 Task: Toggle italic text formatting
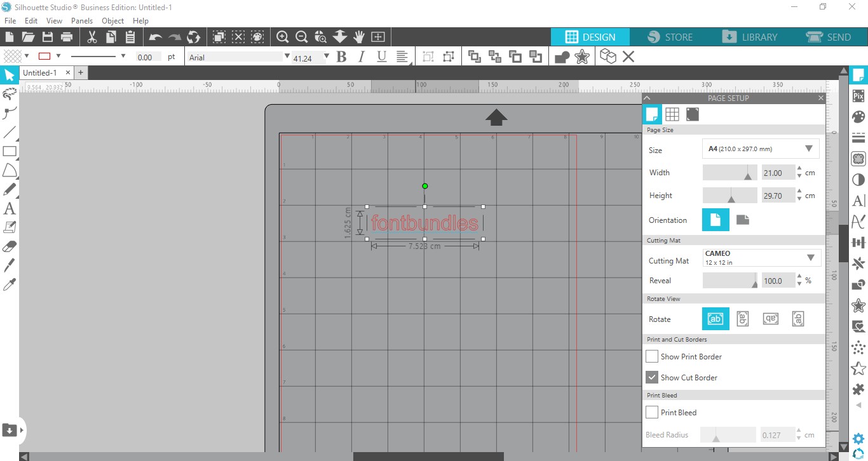point(362,57)
